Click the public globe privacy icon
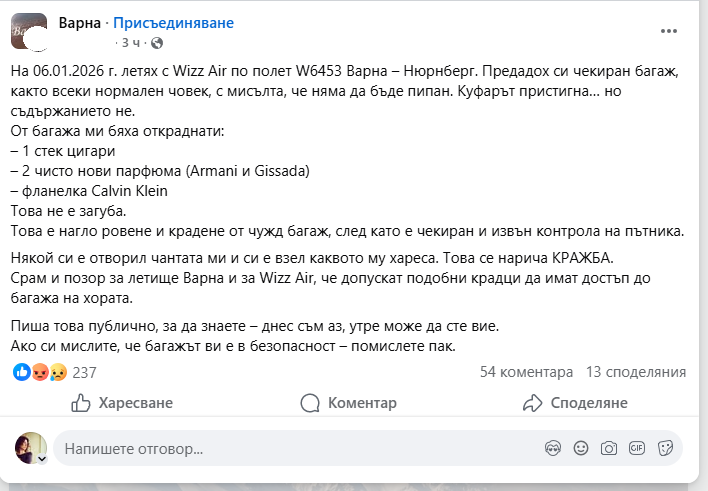 pos(157,43)
